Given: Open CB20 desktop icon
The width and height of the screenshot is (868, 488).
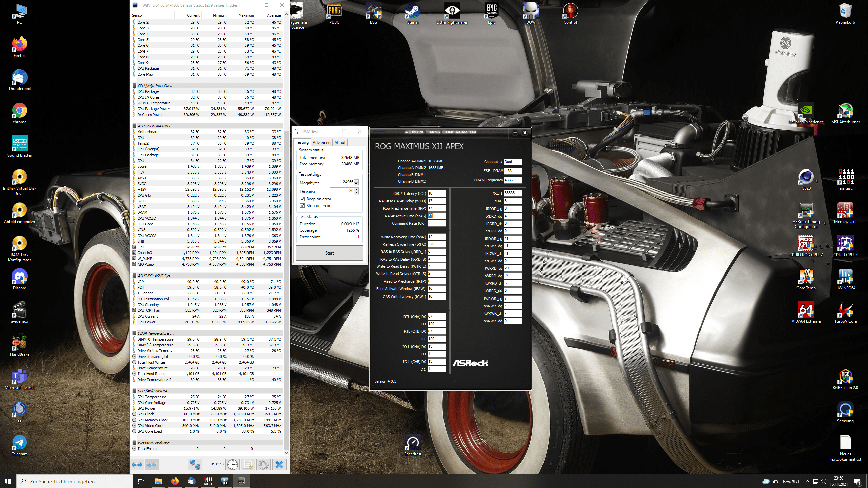Looking at the screenshot, I should click(x=806, y=180).
